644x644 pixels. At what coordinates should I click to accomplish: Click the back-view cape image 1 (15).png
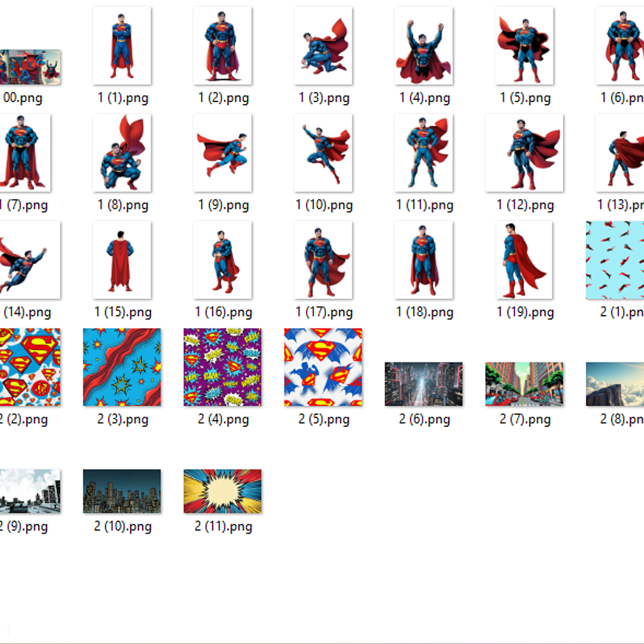122,260
